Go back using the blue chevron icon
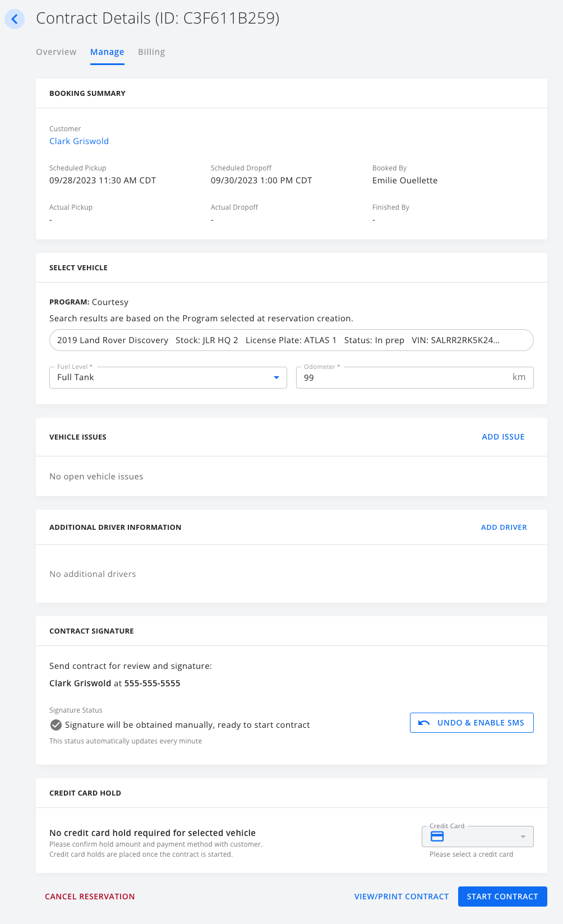Viewport: 563px width, 924px height. pyautogui.click(x=15, y=19)
